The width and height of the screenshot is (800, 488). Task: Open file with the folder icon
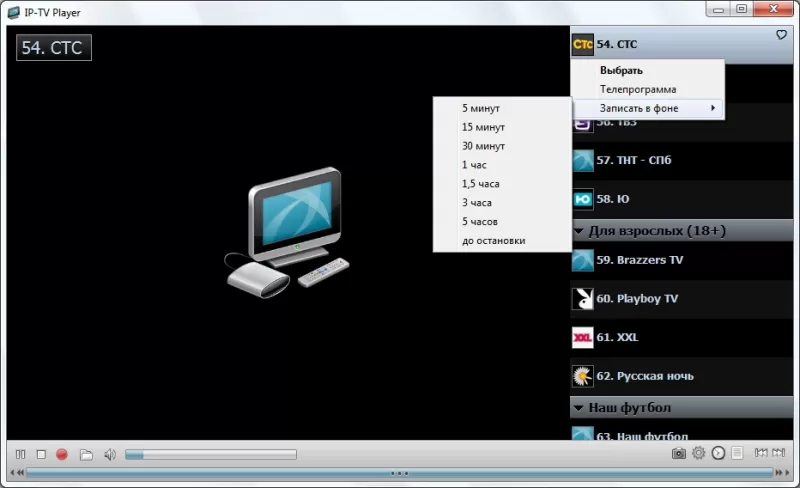click(x=86, y=454)
